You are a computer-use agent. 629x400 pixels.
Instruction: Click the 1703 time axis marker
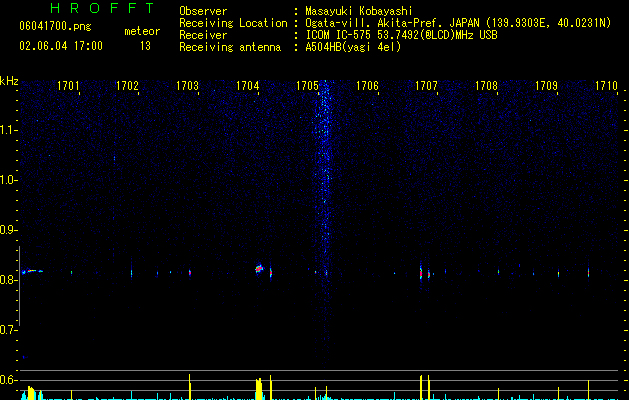coord(187,86)
